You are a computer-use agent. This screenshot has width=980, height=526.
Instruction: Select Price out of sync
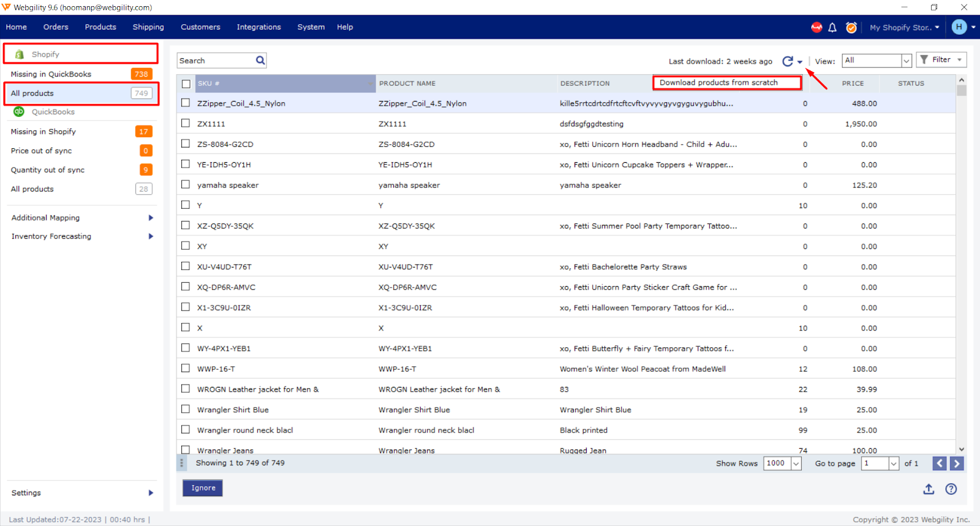(81, 151)
